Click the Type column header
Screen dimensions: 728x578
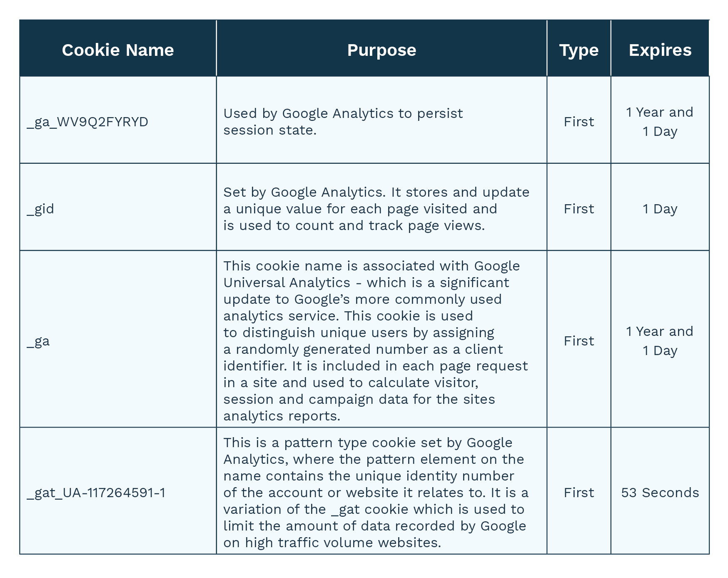[x=578, y=50]
